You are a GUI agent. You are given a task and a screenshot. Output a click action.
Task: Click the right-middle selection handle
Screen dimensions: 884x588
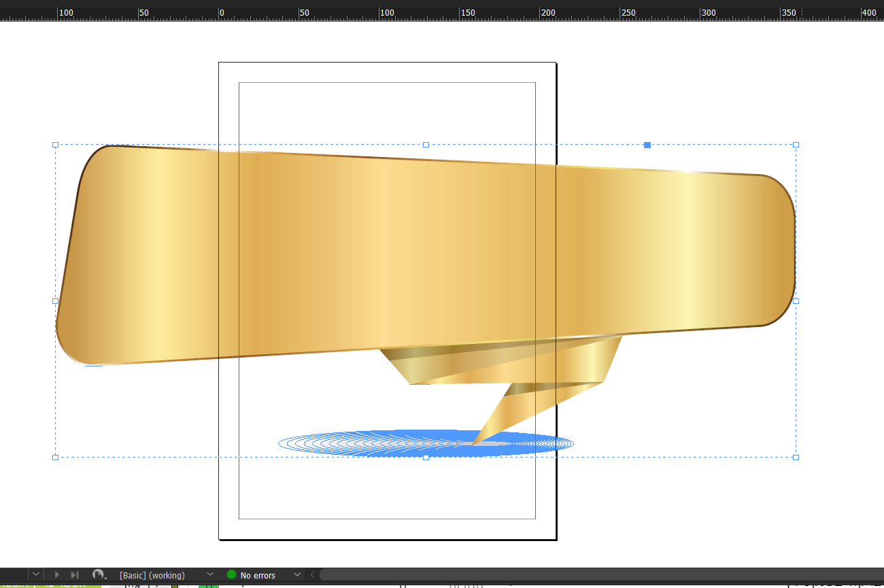coord(796,300)
